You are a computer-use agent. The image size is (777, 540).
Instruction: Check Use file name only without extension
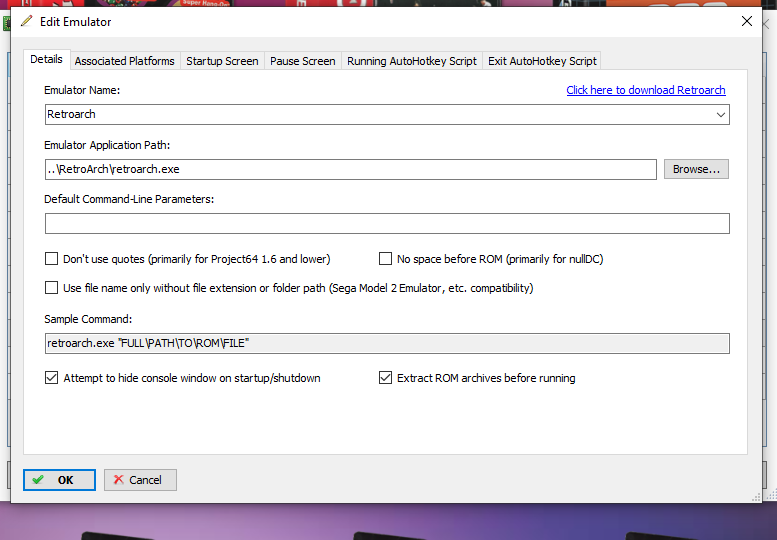click(52, 288)
